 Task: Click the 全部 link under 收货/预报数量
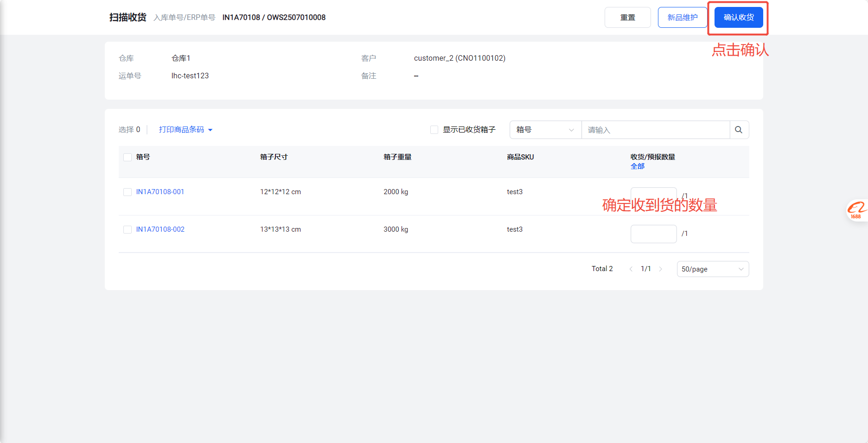coord(638,166)
